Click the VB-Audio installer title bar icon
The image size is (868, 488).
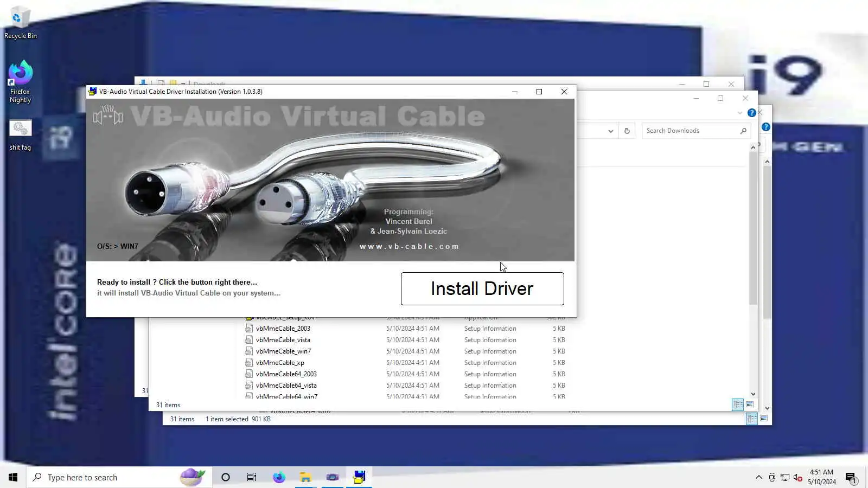93,92
